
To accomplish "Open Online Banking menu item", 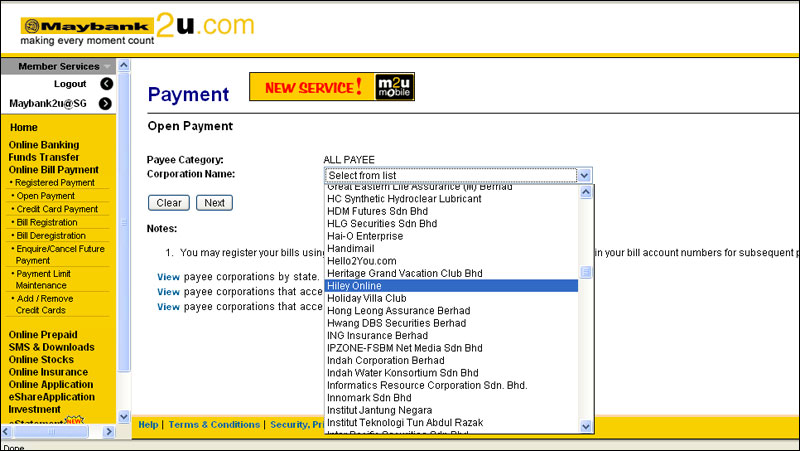I will click(44, 145).
